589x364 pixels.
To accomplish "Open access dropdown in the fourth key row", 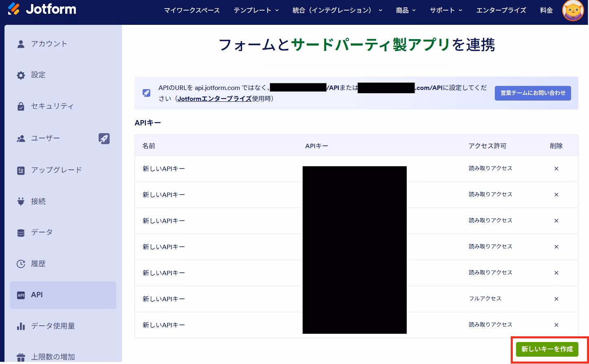I will (490, 246).
